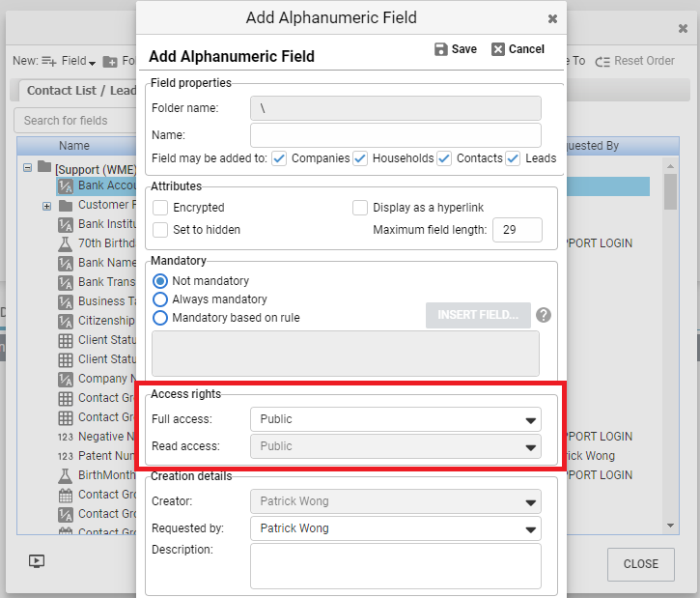Click the Bank Name field icon
Viewport: 700px width, 598px height.
[x=66, y=263]
